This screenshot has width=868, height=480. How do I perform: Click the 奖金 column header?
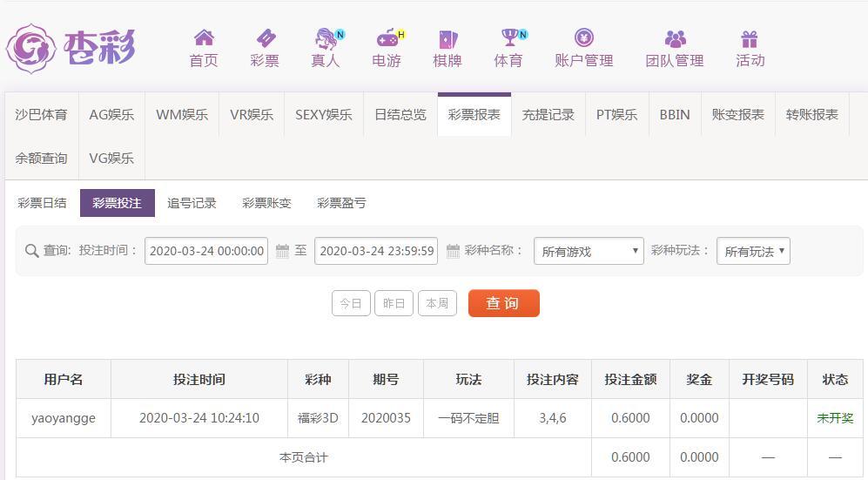[x=699, y=379]
